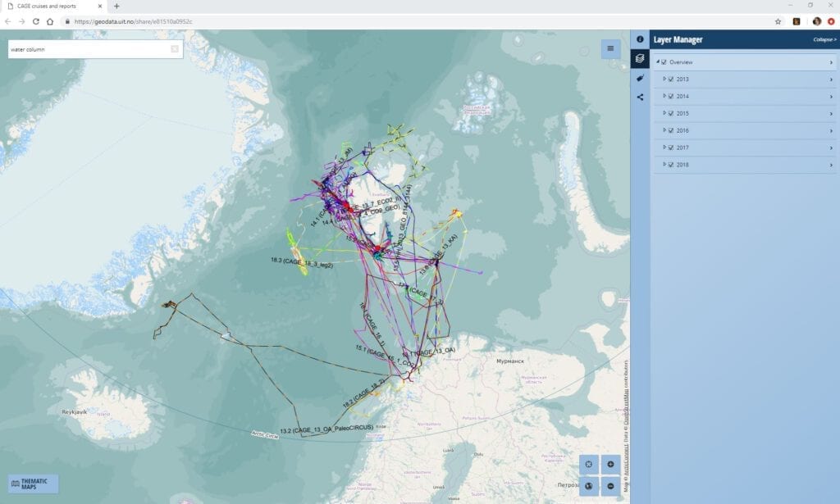Screen dimensions: 840x504
Task: Open 2018 row options chevron
Action: (x=831, y=166)
